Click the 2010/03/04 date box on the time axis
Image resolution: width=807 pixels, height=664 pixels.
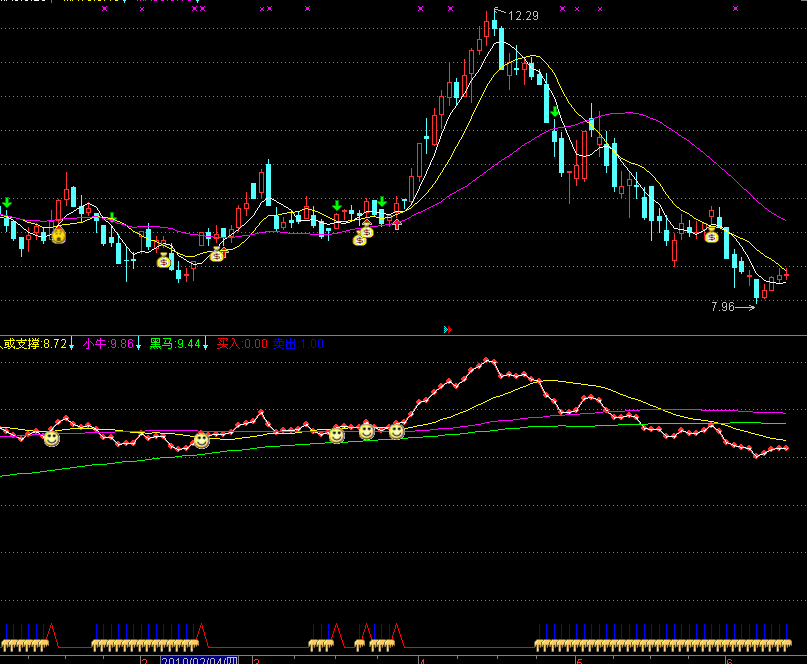200,659
